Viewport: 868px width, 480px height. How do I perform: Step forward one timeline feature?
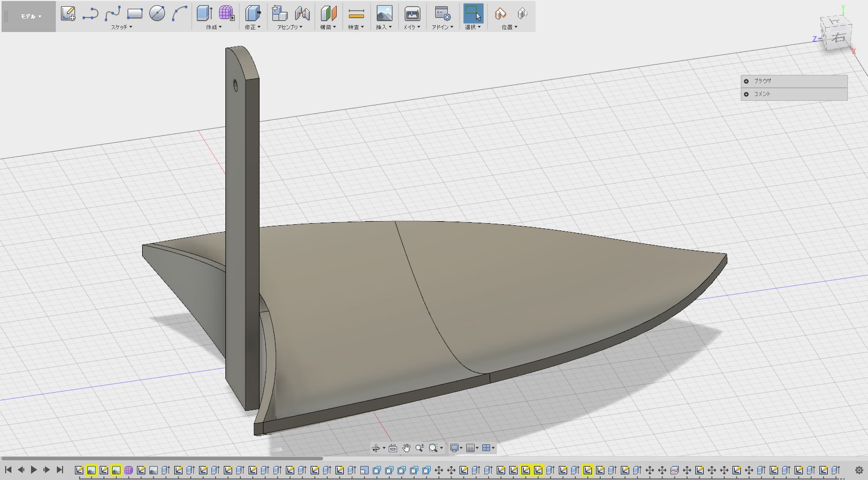pos(47,470)
